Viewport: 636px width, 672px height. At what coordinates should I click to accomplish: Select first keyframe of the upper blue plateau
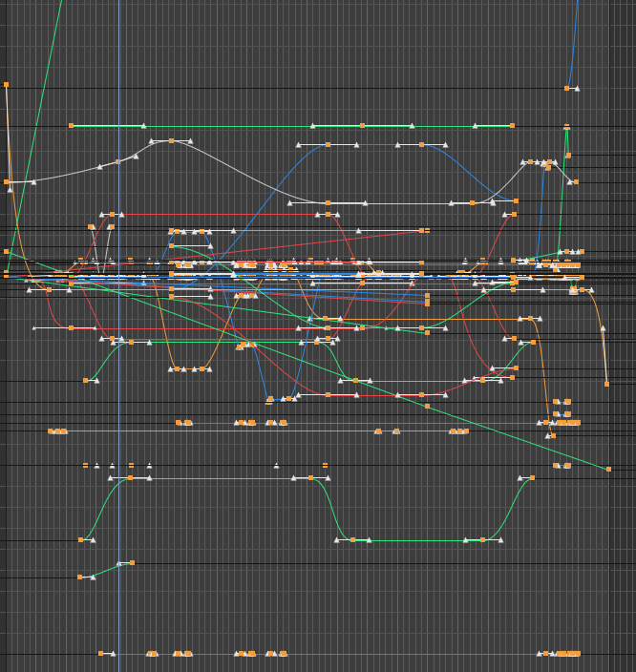(329, 145)
